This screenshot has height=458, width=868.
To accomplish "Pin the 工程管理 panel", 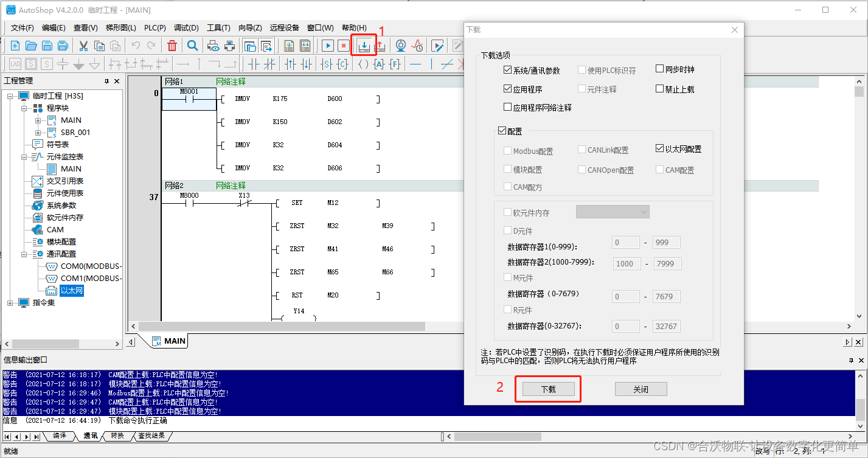I will click(x=106, y=81).
